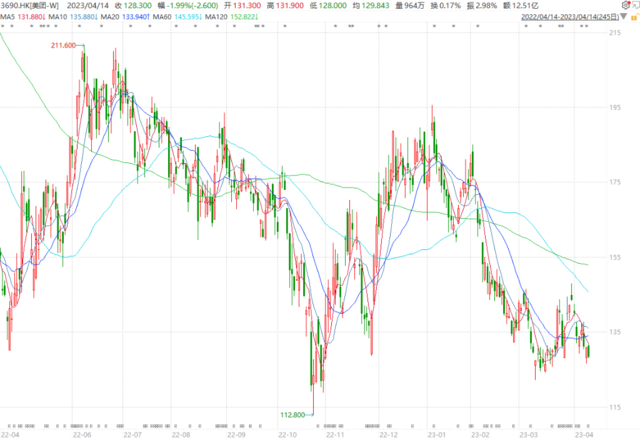Screen dimensions: 640x438
Task: Click the 115 price axis label
Action: 615,407
